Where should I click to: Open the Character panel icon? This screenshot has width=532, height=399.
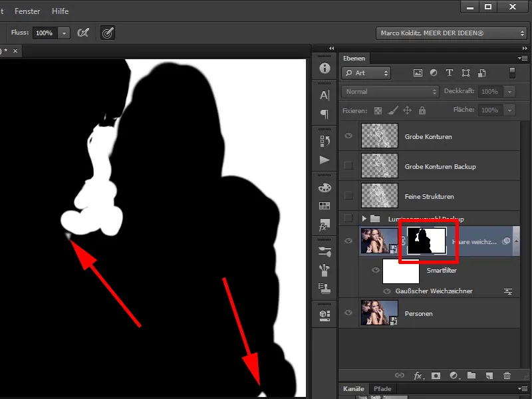pos(325,95)
